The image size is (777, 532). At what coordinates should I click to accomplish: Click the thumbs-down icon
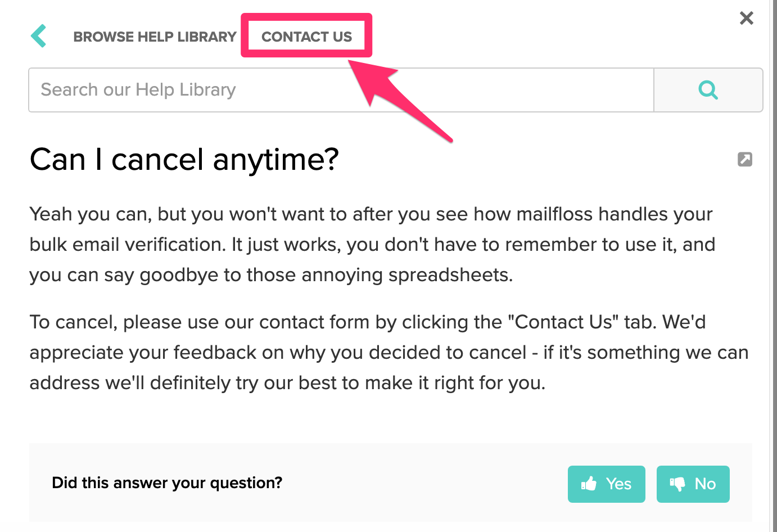pos(677,484)
